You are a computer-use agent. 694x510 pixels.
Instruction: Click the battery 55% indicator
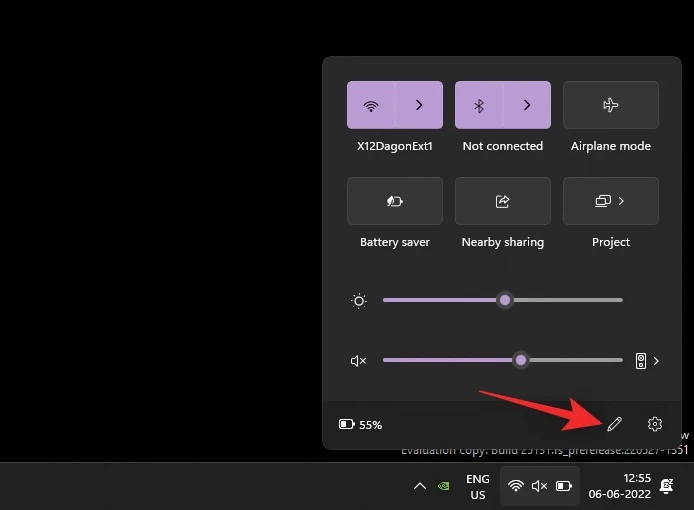(361, 424)
